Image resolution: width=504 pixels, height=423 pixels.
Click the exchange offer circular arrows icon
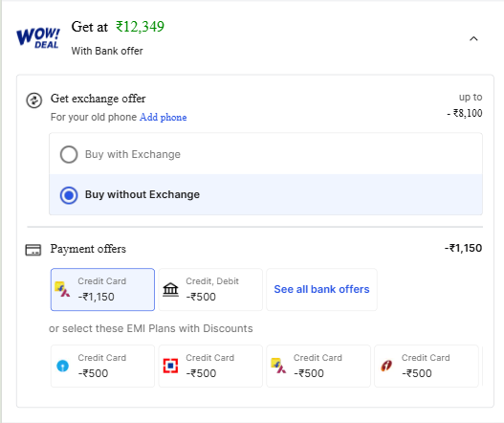(x=34, y=100)
